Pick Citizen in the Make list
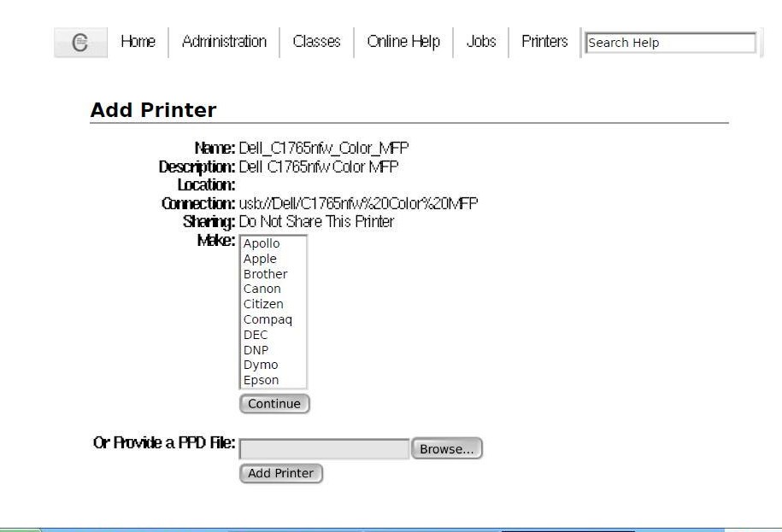The width and height of the screenshot is (782, 532). [273, 304]
